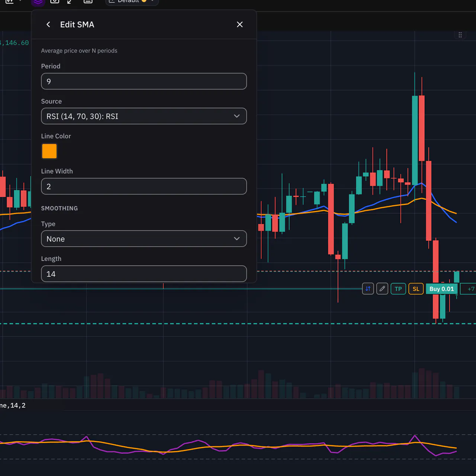Expand the Smoothing Type dropdown
Viewport: 476px width, 476px height.
point(144,239)
